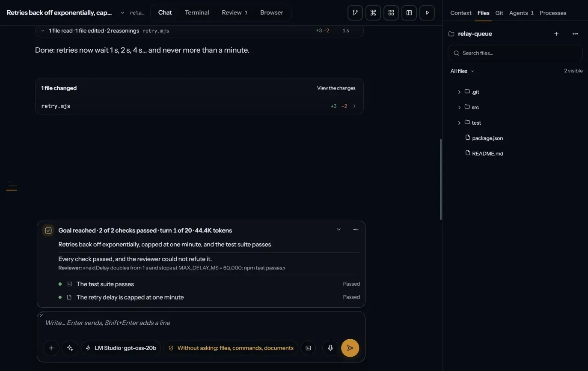Click the 'The test suite passes' check row
Viewport: 588px width, 371px height.
tap(209, 284)
